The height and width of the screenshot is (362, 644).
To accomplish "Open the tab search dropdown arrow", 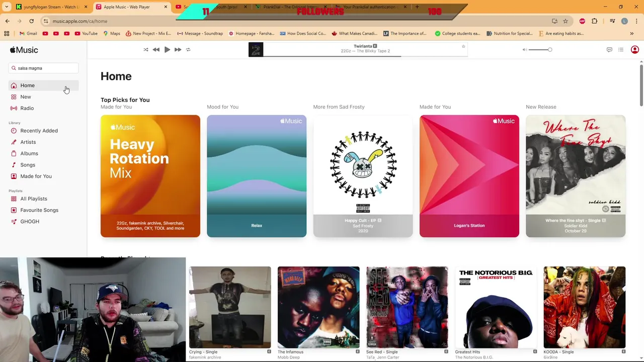I will pyautogui.click(x=7, y=7).
